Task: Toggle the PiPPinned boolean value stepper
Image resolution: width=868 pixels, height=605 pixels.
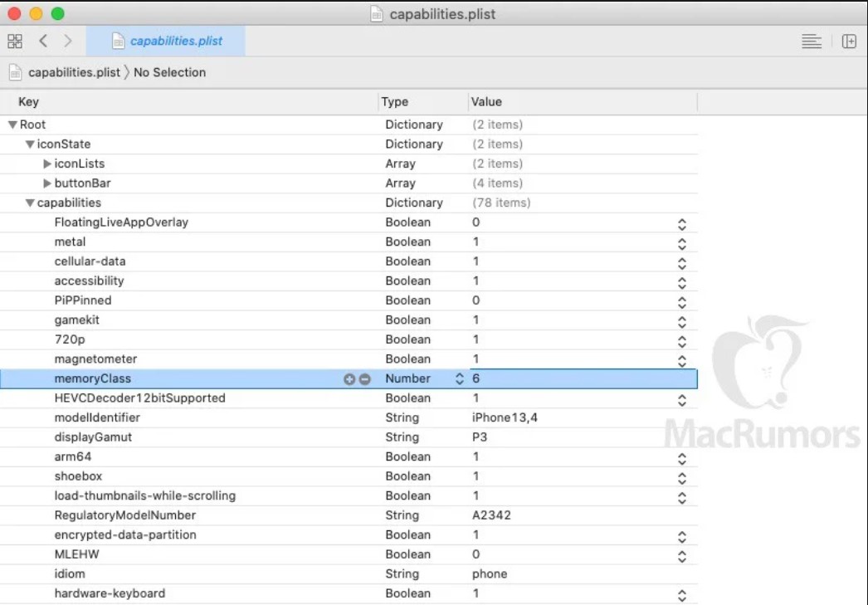Action: (x=682, y=301)
